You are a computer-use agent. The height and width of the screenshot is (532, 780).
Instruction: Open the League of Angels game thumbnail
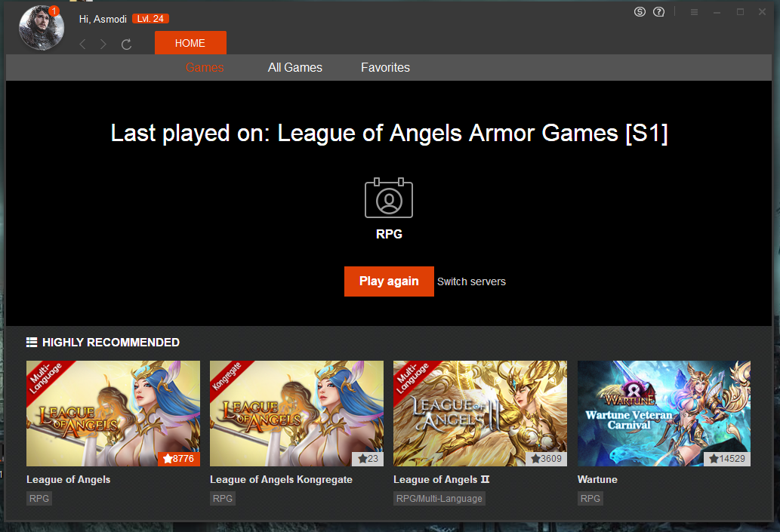113,413
